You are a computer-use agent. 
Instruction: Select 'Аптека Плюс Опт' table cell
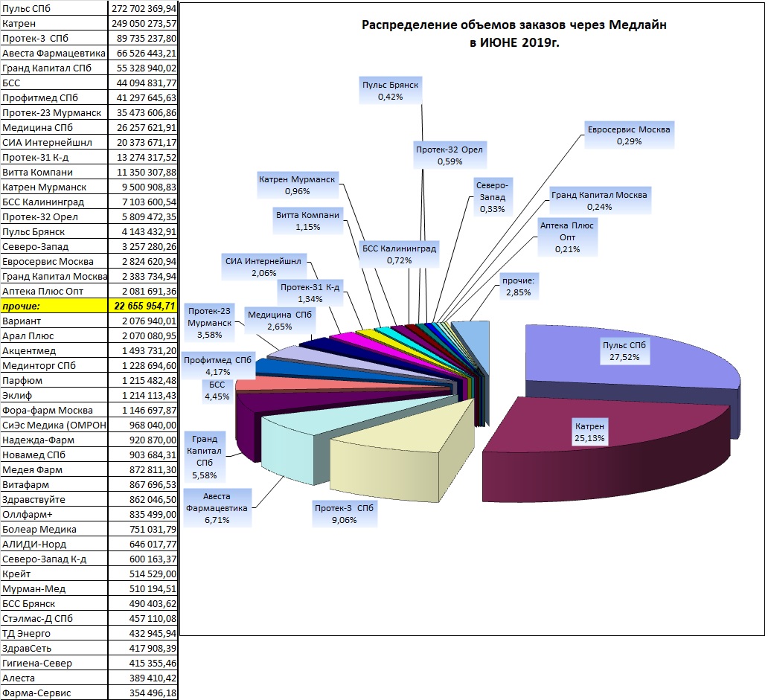pyautogui.click(x=54, y=291)
